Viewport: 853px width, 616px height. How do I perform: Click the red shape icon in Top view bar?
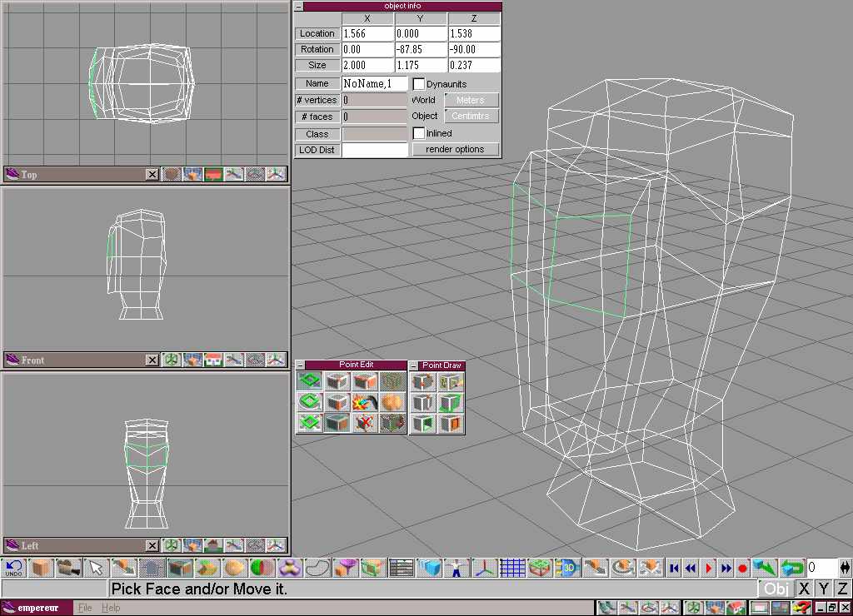point(213,175)
